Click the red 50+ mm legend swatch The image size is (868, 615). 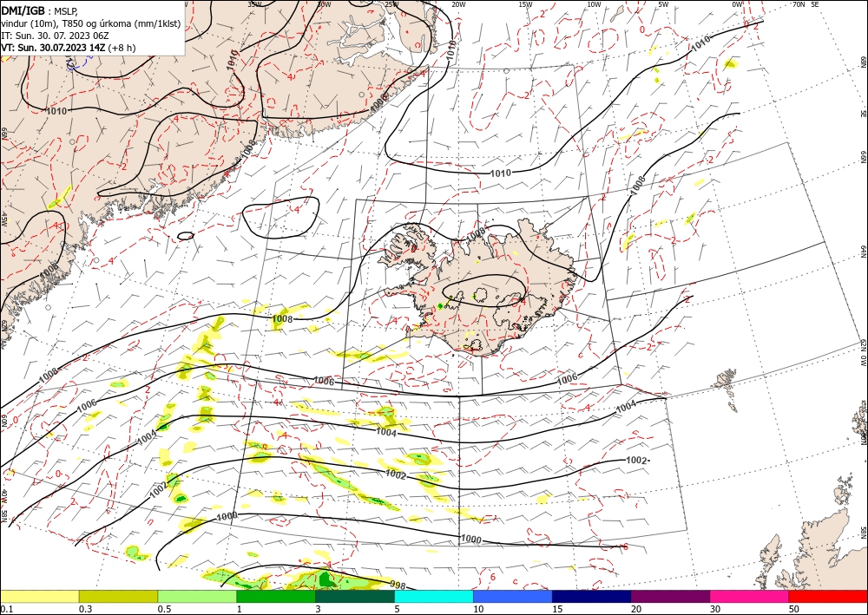[828, 596]
